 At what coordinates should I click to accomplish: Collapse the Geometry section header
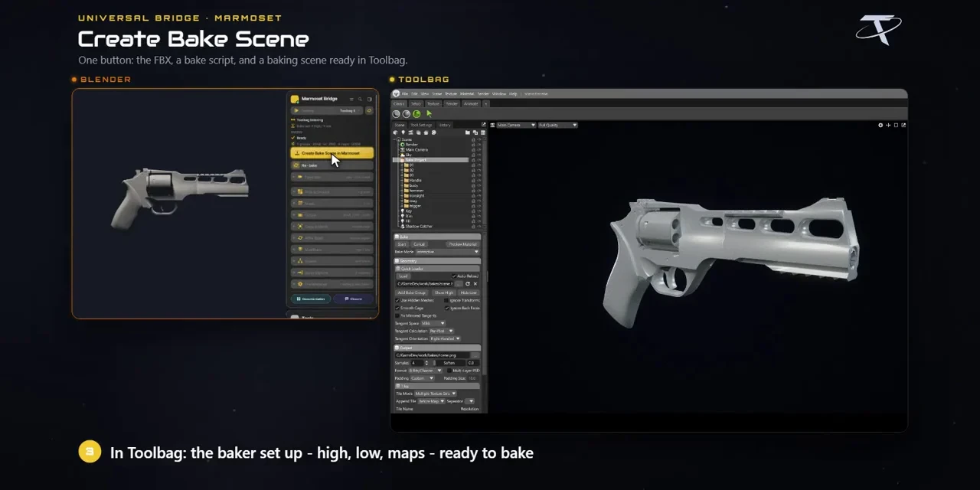pos(438,261)
